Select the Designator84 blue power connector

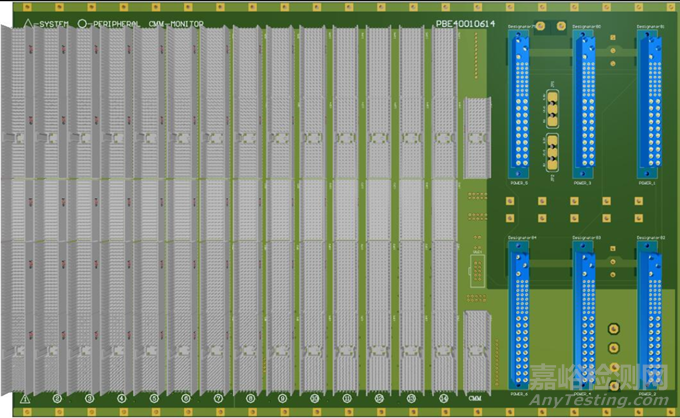coord(522,309)
